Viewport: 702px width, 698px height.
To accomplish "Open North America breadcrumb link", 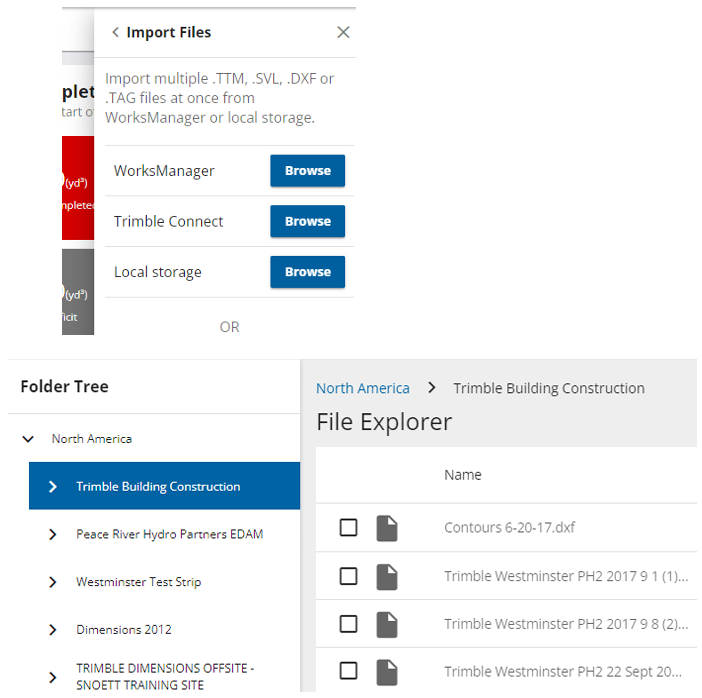I will [x=363, y=388].
